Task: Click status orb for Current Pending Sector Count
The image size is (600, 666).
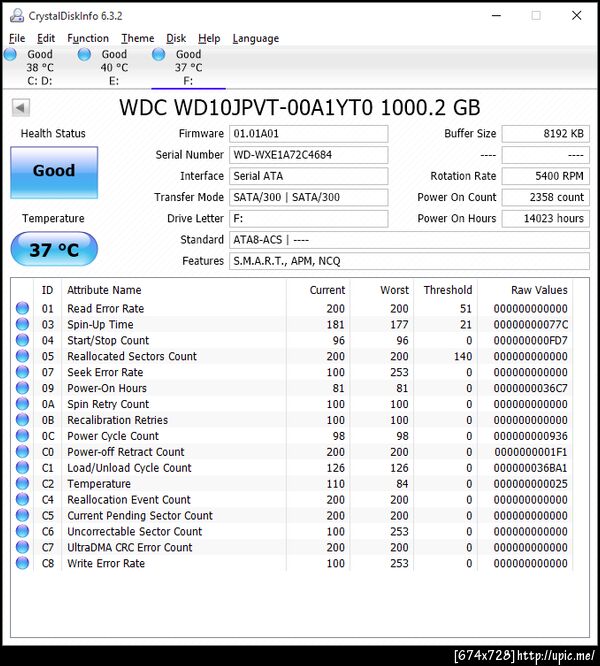Action: (22, 516)
